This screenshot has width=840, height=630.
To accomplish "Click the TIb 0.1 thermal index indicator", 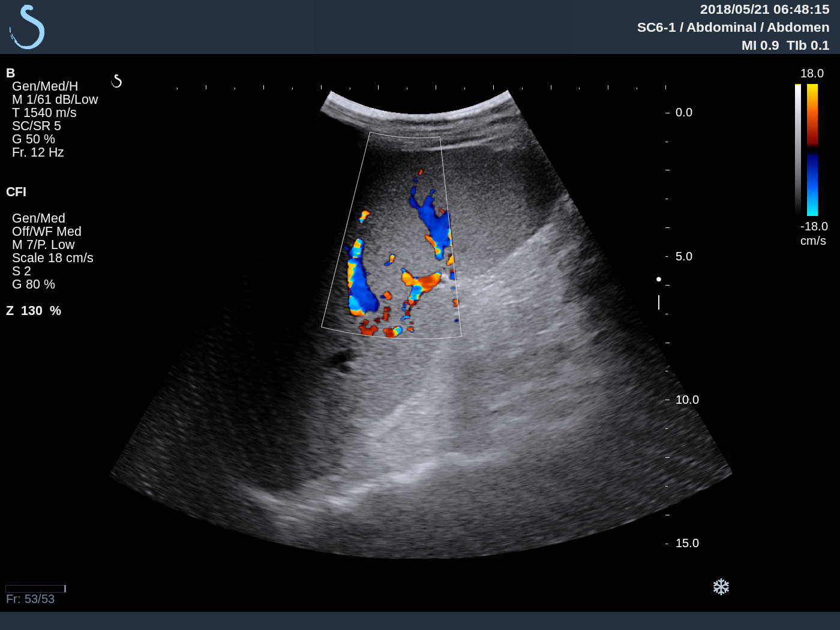I will [808, 45].
